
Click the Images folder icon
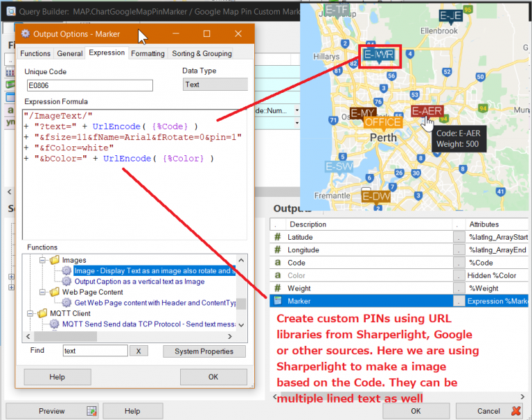click(54, 260)
